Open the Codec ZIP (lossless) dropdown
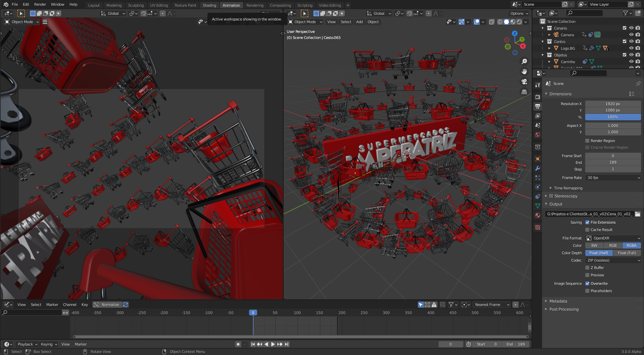Screen dimensions: 644x355 (x=613, y=260)
